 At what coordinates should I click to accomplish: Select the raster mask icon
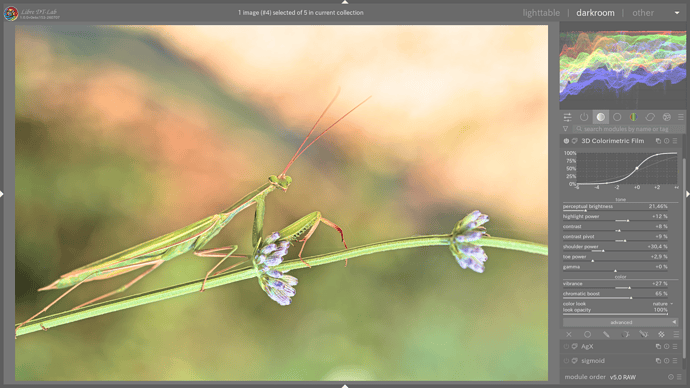661,334
